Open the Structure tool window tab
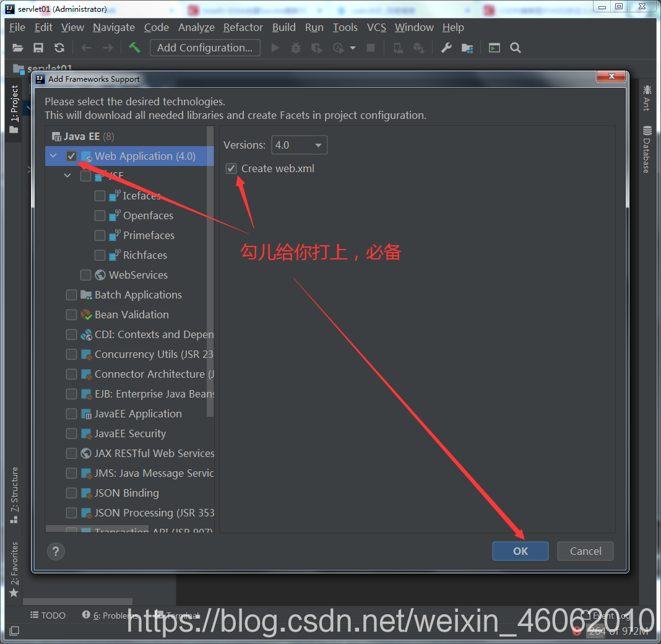 click(14, 495)
